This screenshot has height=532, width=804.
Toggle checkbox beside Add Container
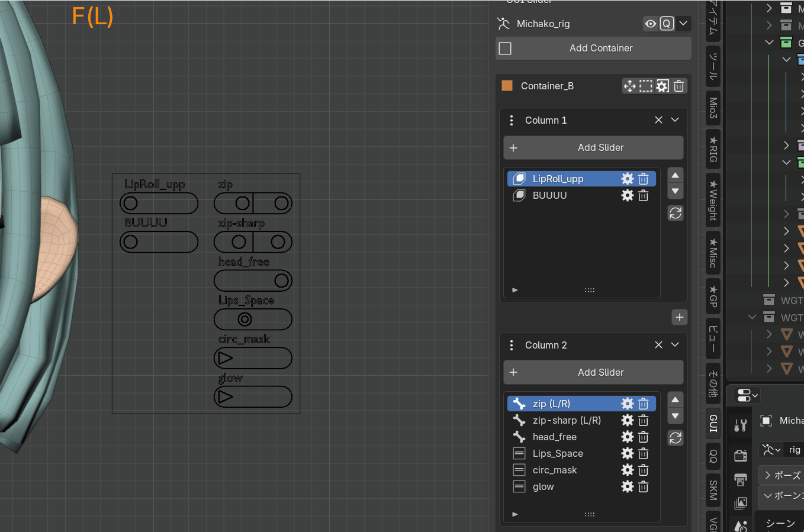pyautogui.click(x=505, y=49)
